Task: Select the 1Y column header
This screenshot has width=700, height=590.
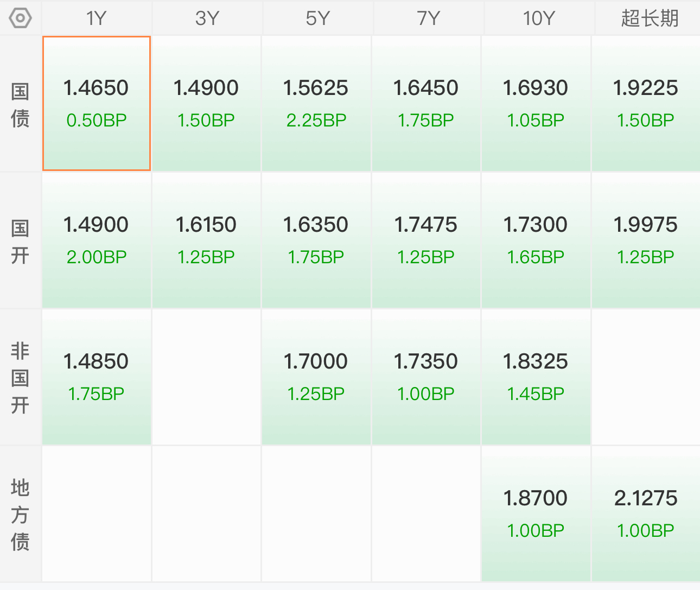Action: (x=97, y=18)
